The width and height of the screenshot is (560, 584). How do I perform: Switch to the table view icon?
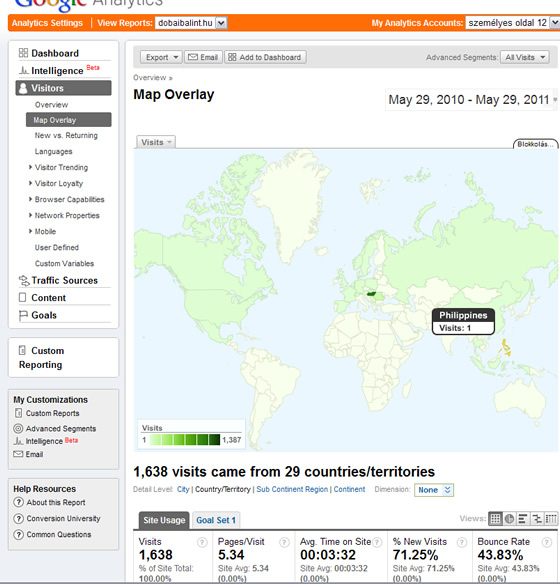(x=495, y=518)
